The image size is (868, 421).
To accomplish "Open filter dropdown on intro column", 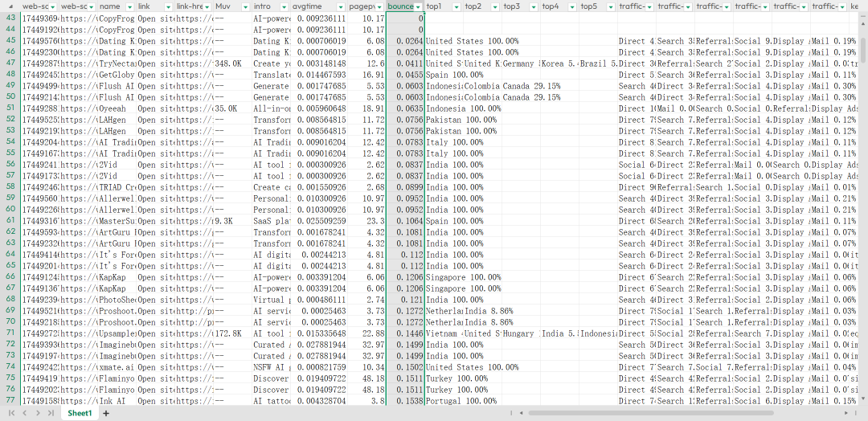I will pyautogui.click(x=284, y=7).
